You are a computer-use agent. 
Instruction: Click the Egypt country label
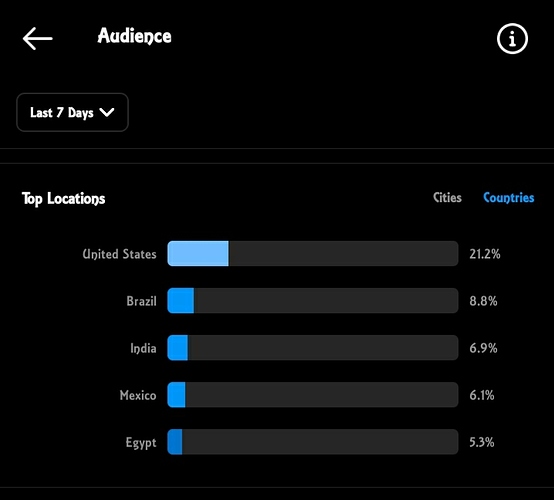pos(141,443)
